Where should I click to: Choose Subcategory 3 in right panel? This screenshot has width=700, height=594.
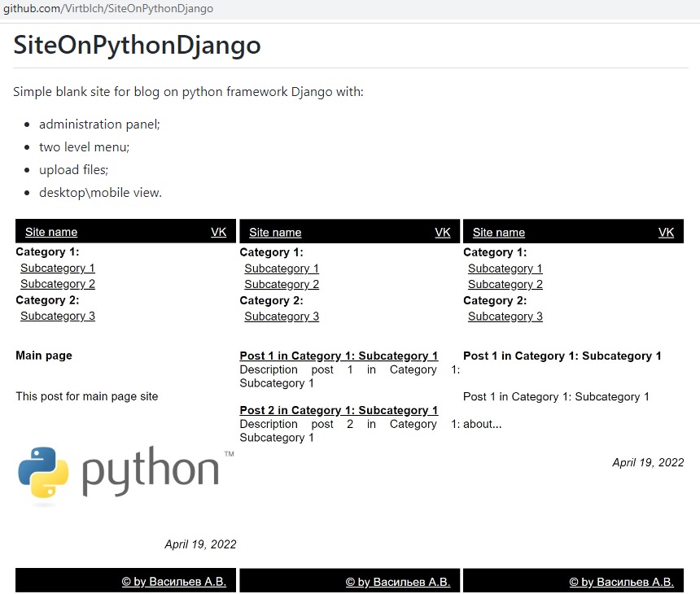[x=505, y=317]
